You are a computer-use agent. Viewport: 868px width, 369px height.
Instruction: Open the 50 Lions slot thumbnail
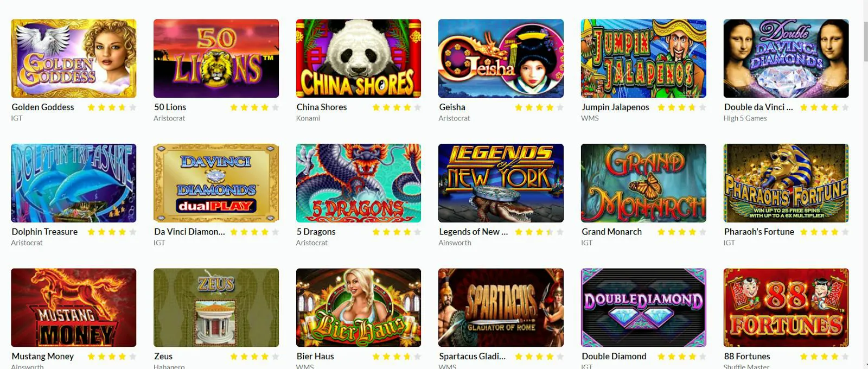pos(216,59)
